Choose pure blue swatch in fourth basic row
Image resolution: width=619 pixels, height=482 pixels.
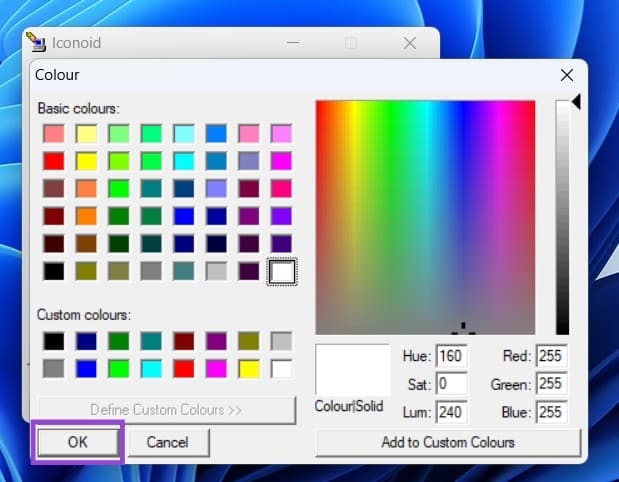184,216
